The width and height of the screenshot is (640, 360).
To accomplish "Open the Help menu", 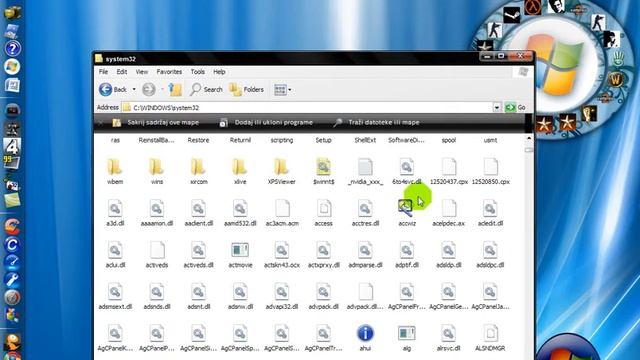I will point(219,72).
